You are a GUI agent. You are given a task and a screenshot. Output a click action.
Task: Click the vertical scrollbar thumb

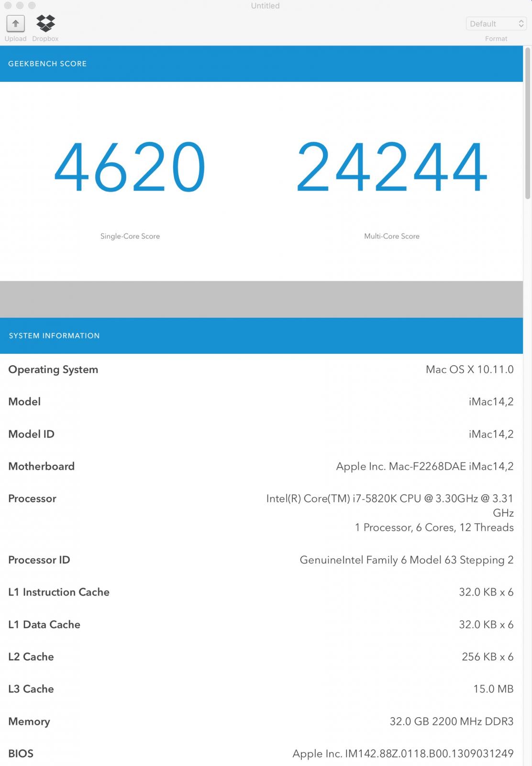coord(528,123)
